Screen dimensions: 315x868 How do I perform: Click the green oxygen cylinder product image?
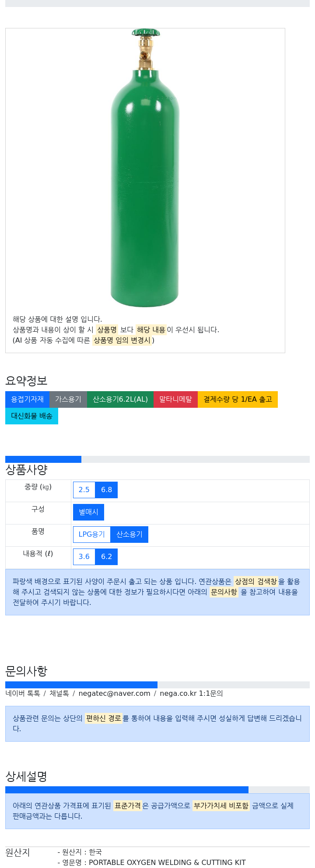click(145, 168)
